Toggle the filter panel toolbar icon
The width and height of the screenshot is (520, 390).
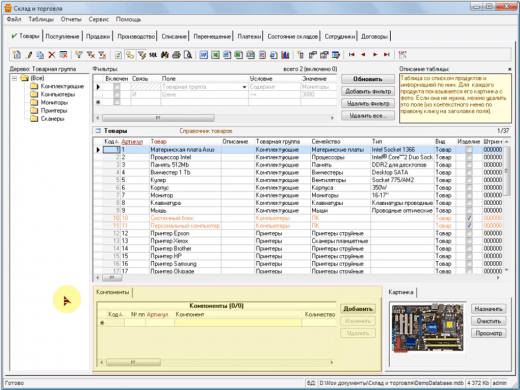pyautogui.click(x=142, y=55)
